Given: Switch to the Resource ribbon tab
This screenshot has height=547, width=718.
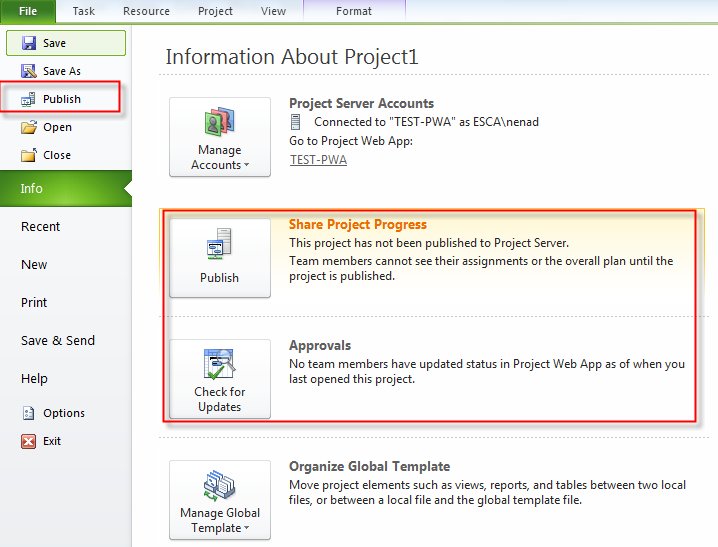Looking at the screenshot, I should point(146,12).
